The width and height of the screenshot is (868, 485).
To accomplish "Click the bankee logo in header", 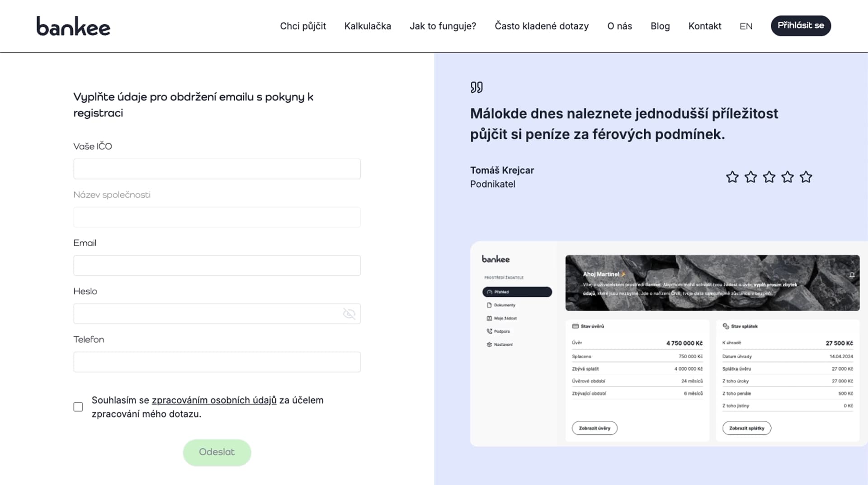I will (x=73, y=26).
